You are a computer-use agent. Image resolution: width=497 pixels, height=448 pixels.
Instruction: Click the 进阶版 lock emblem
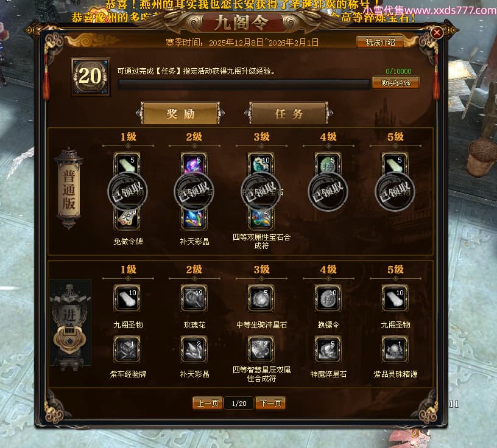[69, 339]
